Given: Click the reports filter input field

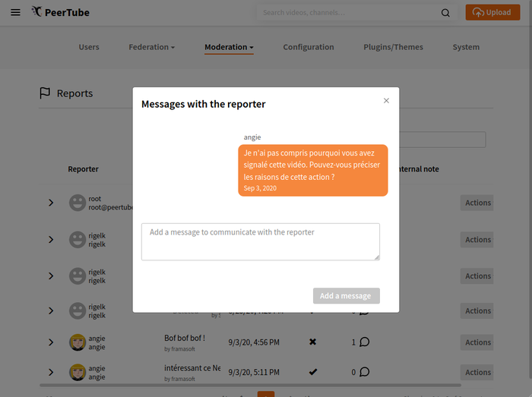Looking at the screenshot, I should tap(442, 140).
